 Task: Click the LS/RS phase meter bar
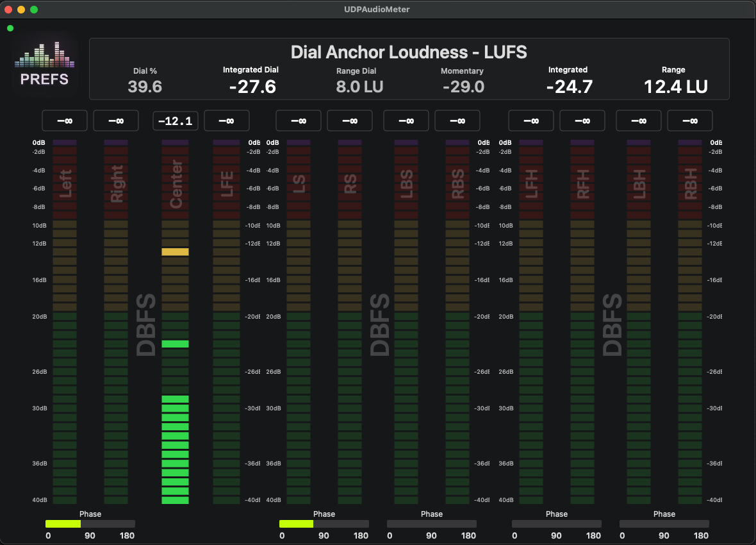[x=324, y=524]
